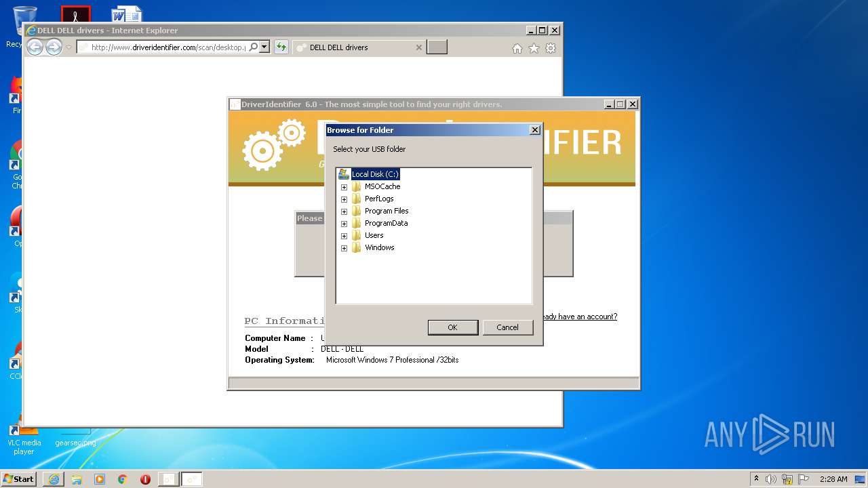Open the Internet Explorer home page
This screenshot has width=868, height=488.
coord(517,48)
